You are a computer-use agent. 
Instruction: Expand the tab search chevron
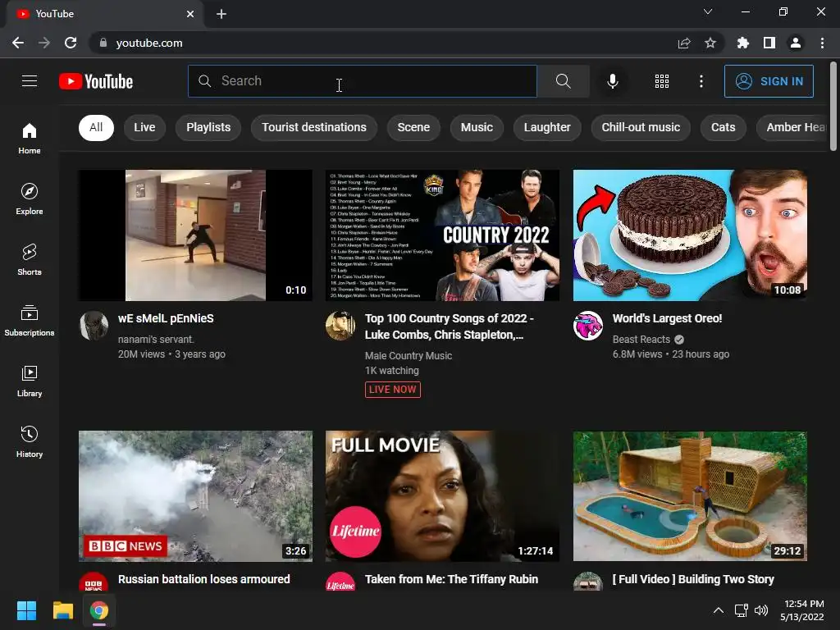pyautogui.click(x=708, y=11)
